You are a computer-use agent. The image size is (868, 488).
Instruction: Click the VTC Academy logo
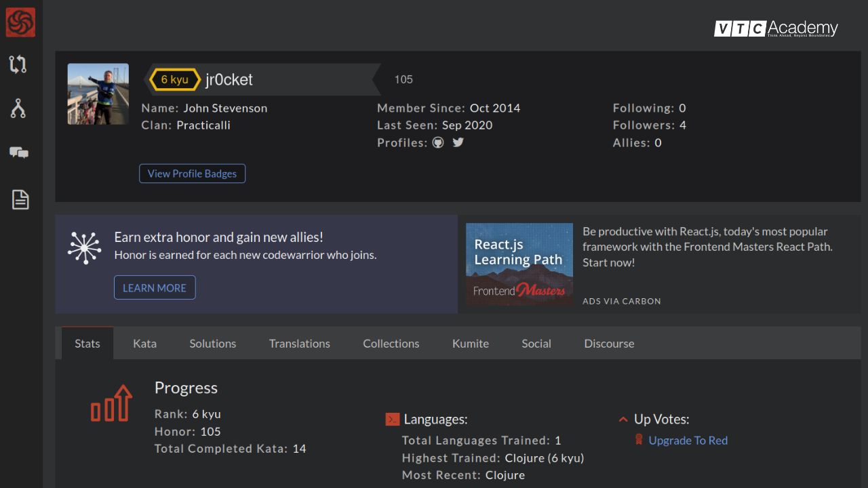pos(776,28)
